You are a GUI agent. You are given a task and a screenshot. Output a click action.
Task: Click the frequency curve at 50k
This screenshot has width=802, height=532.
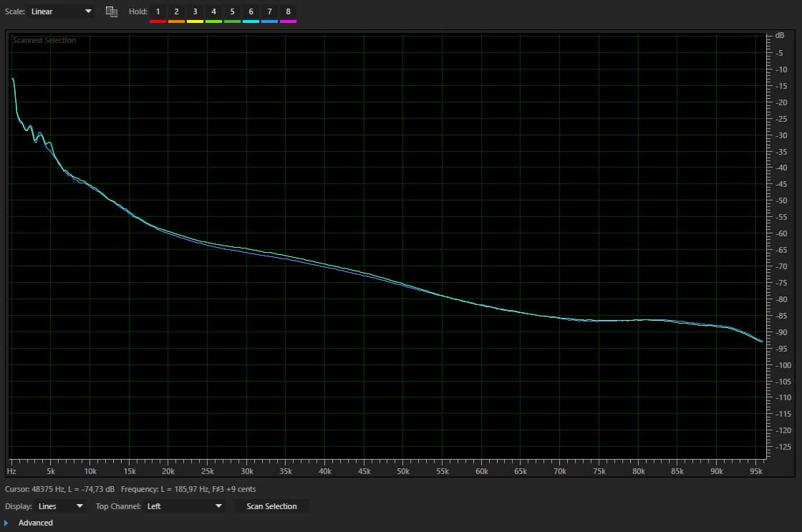click(403, 284)
